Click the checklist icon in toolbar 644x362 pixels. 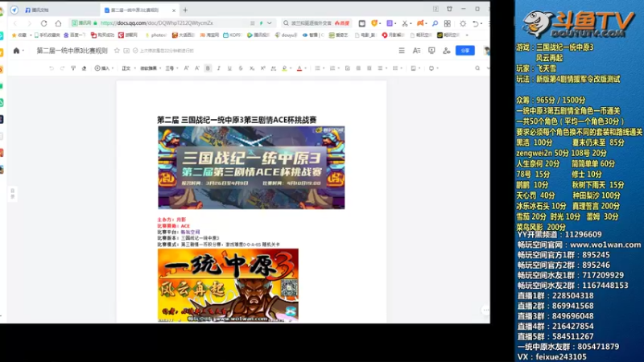point(348,68)
